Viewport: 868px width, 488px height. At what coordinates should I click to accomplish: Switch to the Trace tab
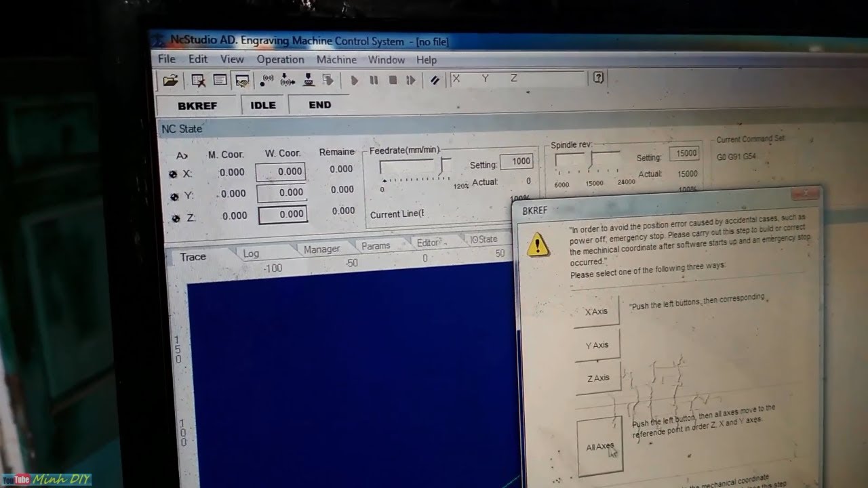193,257
